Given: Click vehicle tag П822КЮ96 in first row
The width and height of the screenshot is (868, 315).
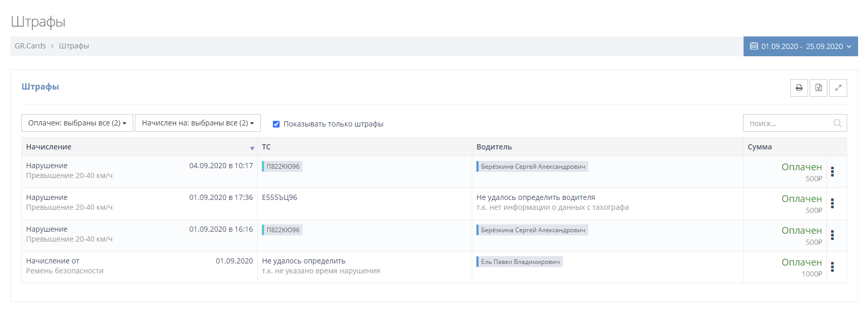Looking at the screenshot, I should pyautogui.click(x=283, y=167).
